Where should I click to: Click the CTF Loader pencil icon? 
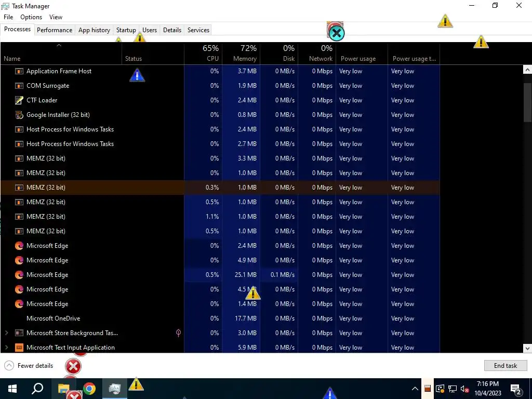pos(19,100)
